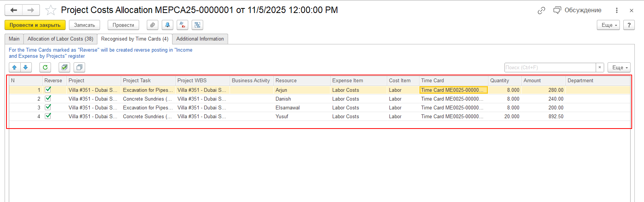Move row up with arrow icon
Viewport: 644px width, 202px height.
coord(15,67)
